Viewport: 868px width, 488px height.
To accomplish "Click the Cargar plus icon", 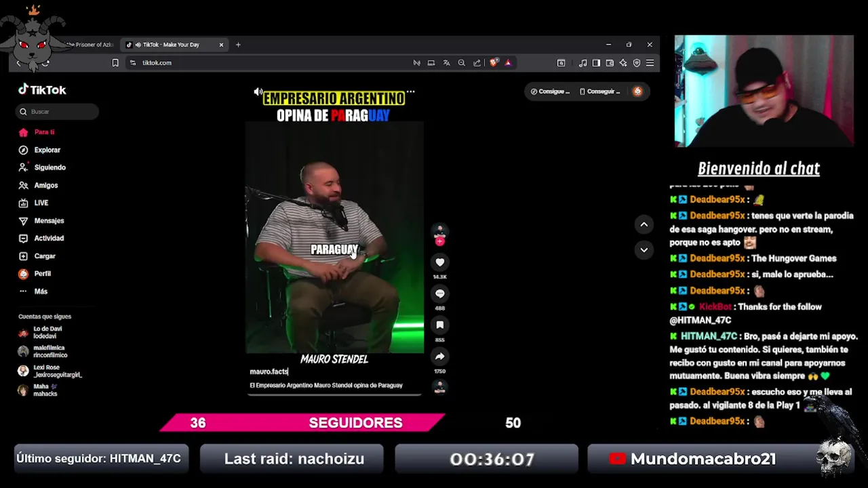I will 23,256.
